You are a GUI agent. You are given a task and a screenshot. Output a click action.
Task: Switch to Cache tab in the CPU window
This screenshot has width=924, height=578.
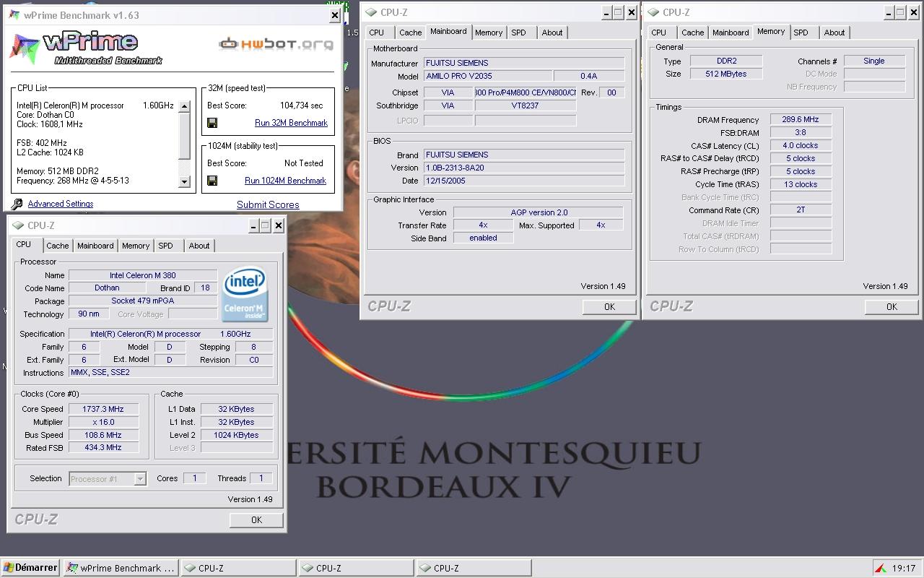58,246
